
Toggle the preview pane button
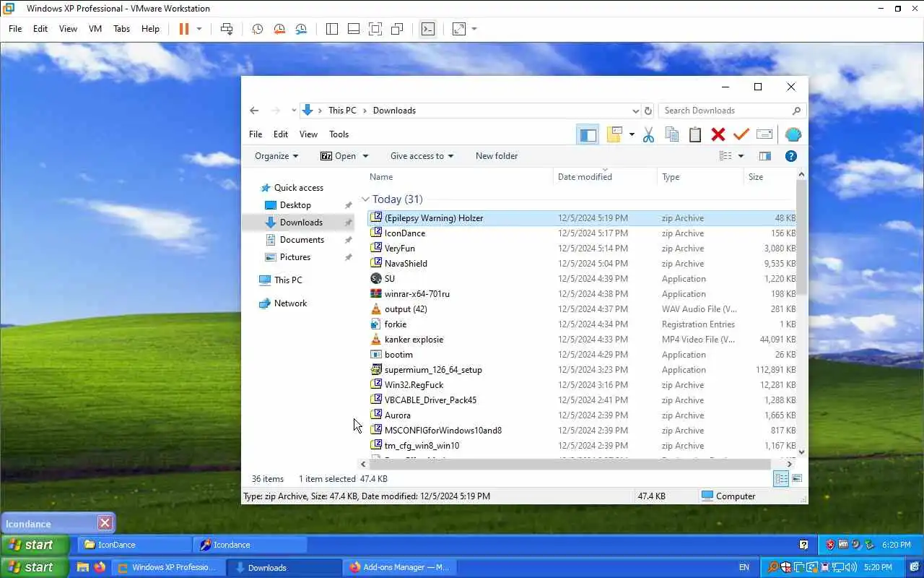(764, 156)
